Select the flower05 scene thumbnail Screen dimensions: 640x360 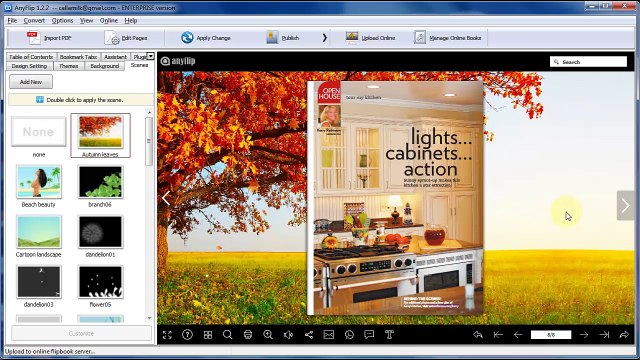(x=100, y=282)
